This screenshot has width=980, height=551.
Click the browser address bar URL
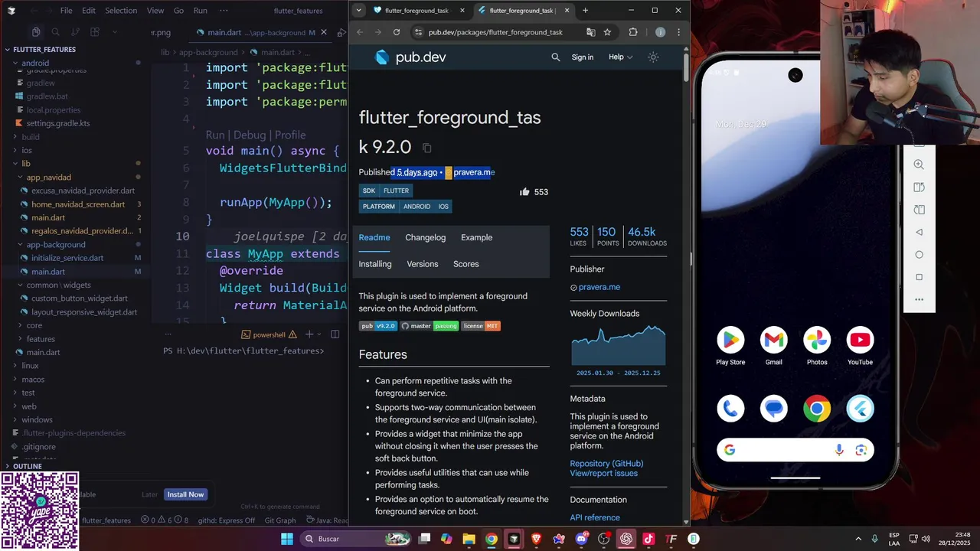click(495, 32)
